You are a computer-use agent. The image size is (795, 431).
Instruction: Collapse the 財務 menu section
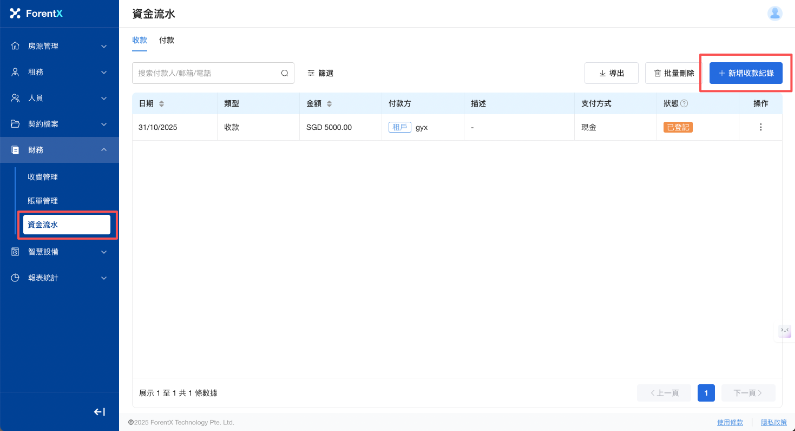104,150
